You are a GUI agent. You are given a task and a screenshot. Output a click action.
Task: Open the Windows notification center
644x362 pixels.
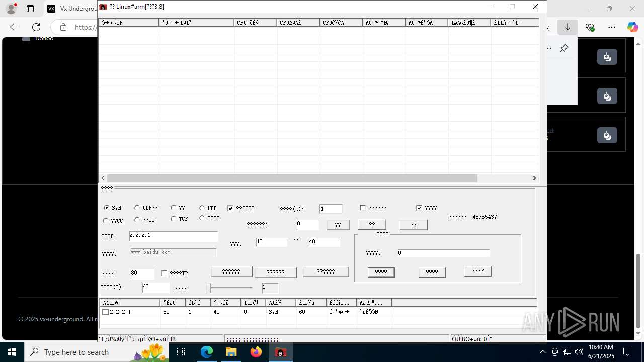(627, 352)
